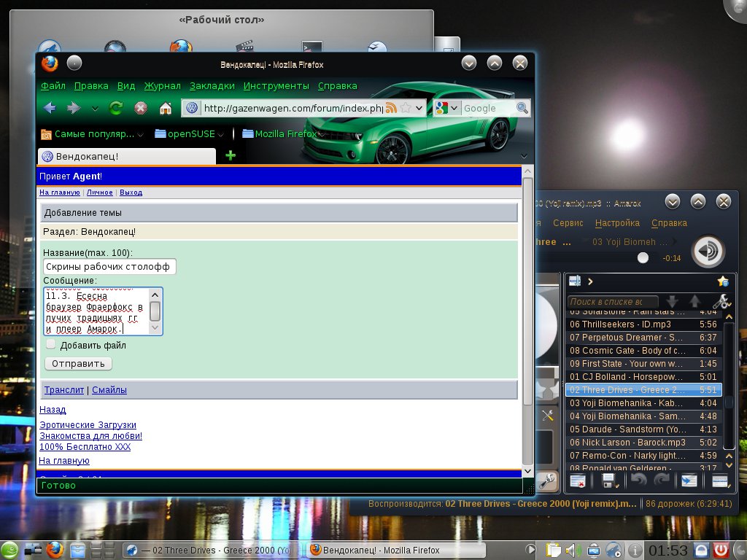Open the clipboard tool in the system tray
747x560 pixels.
click(553, 551)
